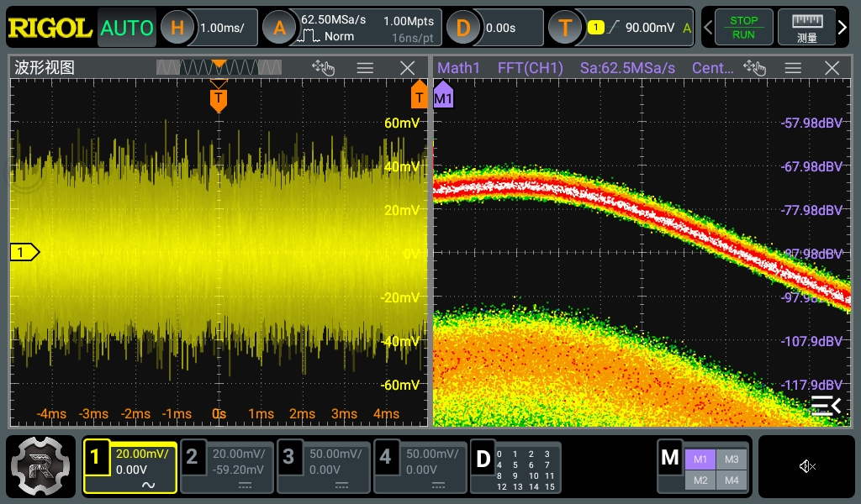The image size is (861, 504).
Task: Click the drag-move icon on the waveform view
Action: 324,68
